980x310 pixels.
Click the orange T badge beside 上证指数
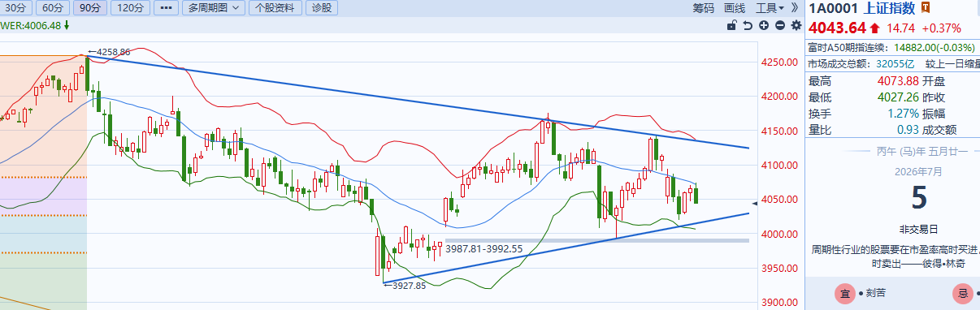(x=926, y=8)
